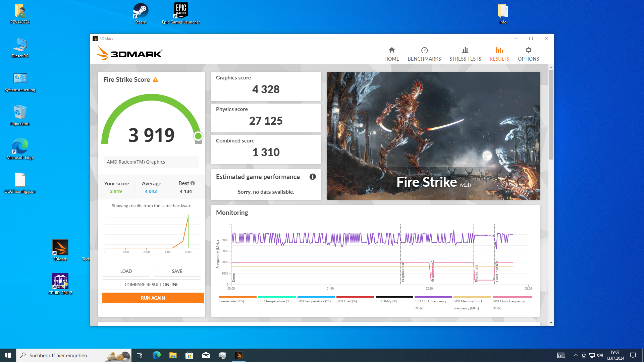Select the Dieser PC desktop icon
Screen dimensions: 644x362
coord(20,48)
